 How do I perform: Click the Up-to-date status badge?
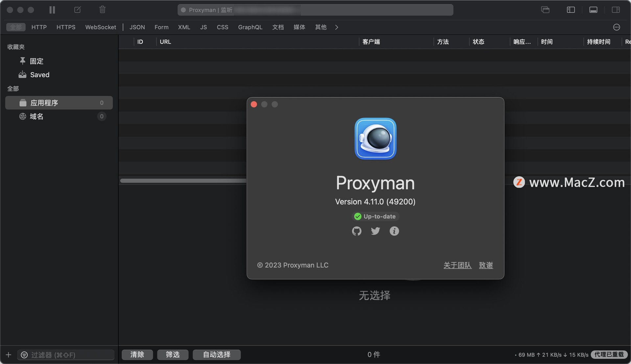375,216
